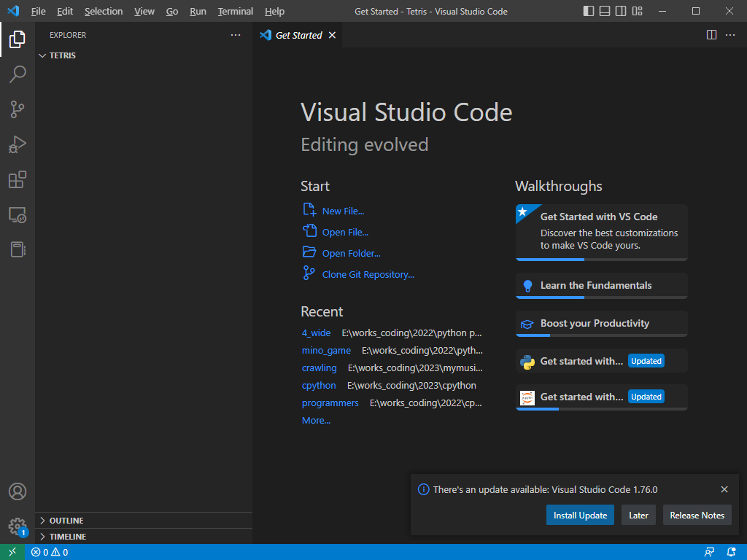The width and height of the screenshot is (747, 560).
Task: Open the Go menu
Action: point(172,11)
